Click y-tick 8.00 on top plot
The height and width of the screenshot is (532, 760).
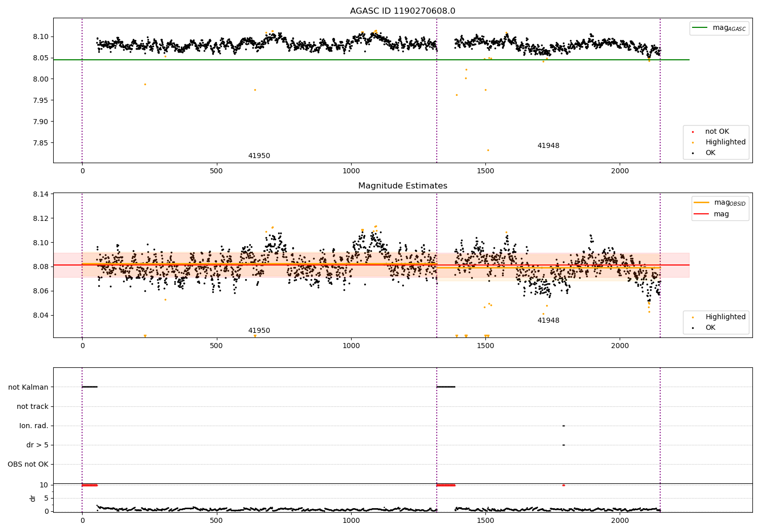point(41,79)
